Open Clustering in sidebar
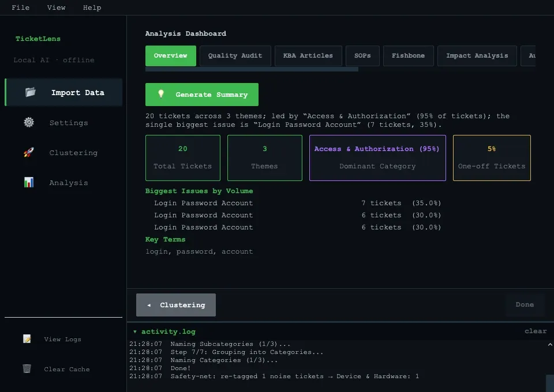 point(64,152)
